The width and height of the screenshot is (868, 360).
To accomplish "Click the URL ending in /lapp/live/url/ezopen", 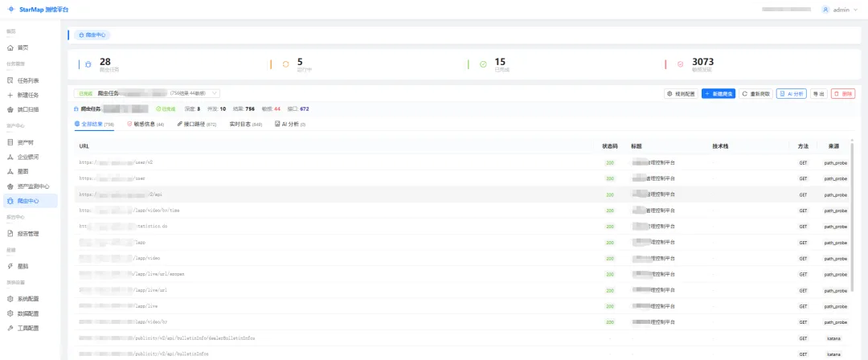I will pos(131,273).
